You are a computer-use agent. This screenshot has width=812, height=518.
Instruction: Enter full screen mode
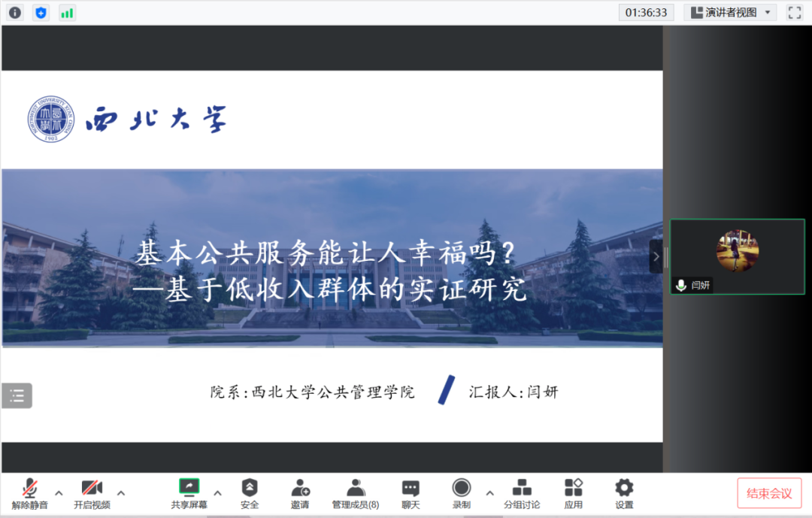click(795, 13)
